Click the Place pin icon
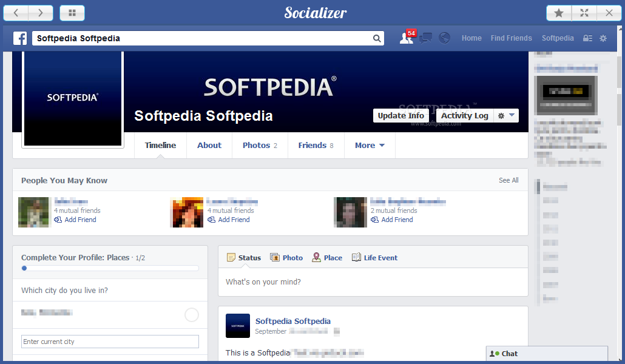Image resolution: width=625 pixels, height=364 pixels. coord(316,257)
